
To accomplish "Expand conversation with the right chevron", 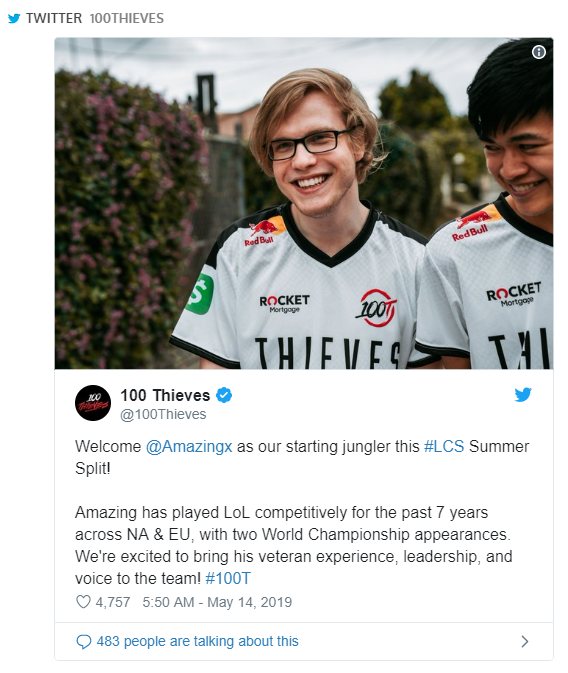I will point(525,642).
